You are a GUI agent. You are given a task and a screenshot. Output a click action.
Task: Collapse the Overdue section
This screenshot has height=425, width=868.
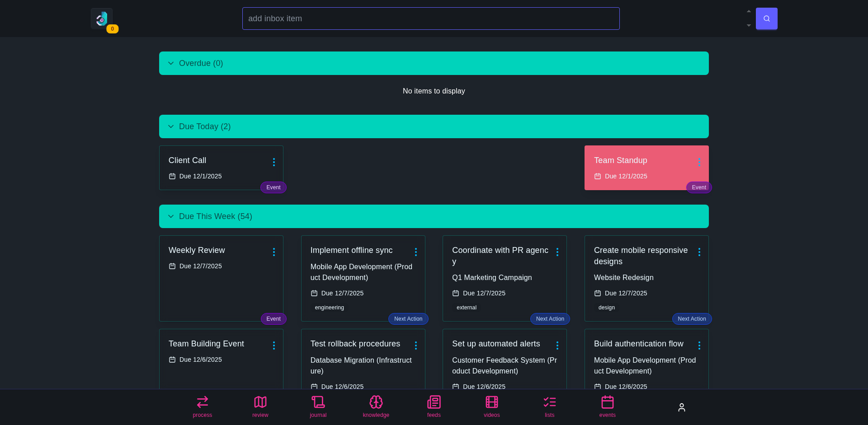click(x=171, y=63)
